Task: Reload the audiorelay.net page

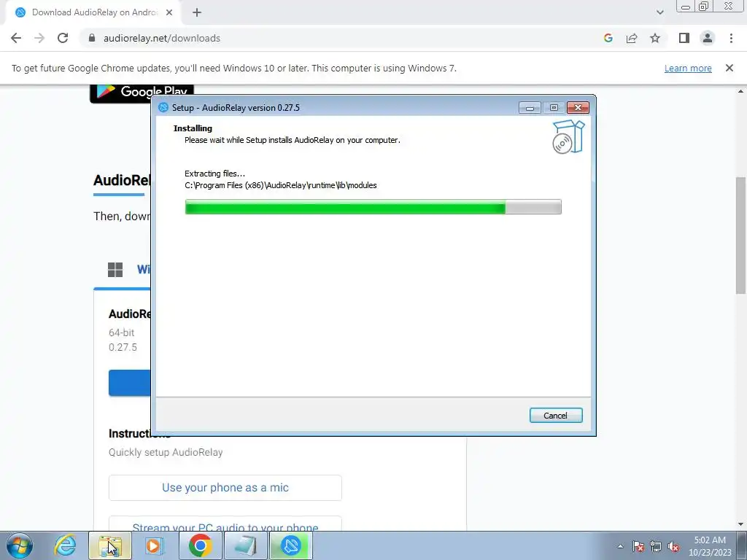Action: click(x=63, y=38)
